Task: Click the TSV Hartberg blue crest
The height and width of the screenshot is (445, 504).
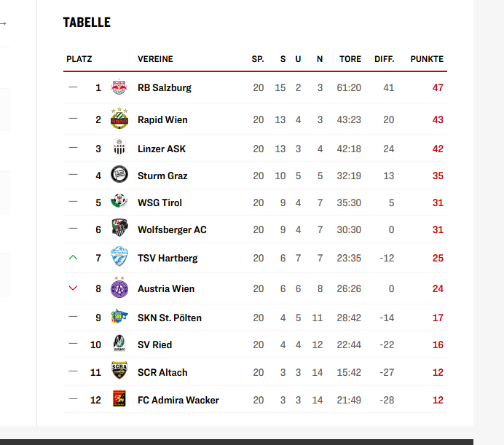Action: [119, 256]
